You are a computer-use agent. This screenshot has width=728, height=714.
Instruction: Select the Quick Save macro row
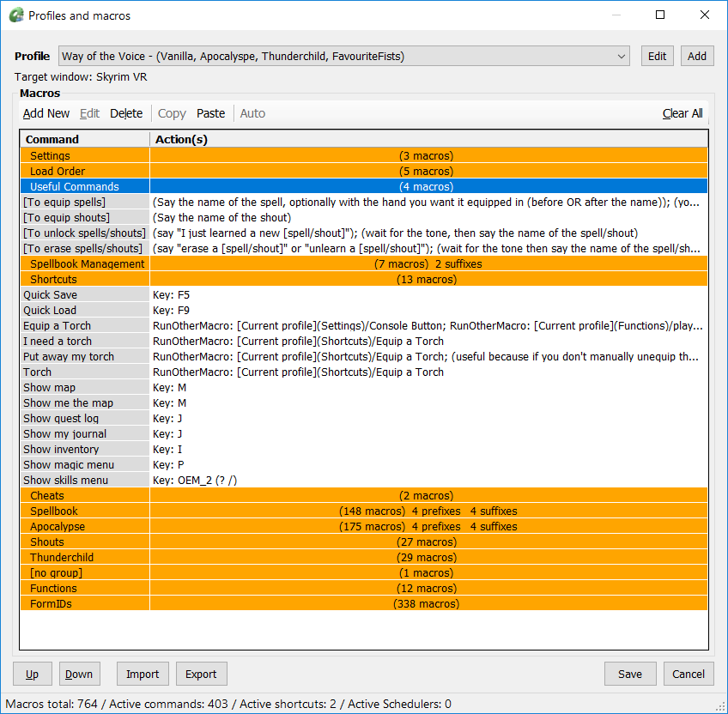(50, 295)
